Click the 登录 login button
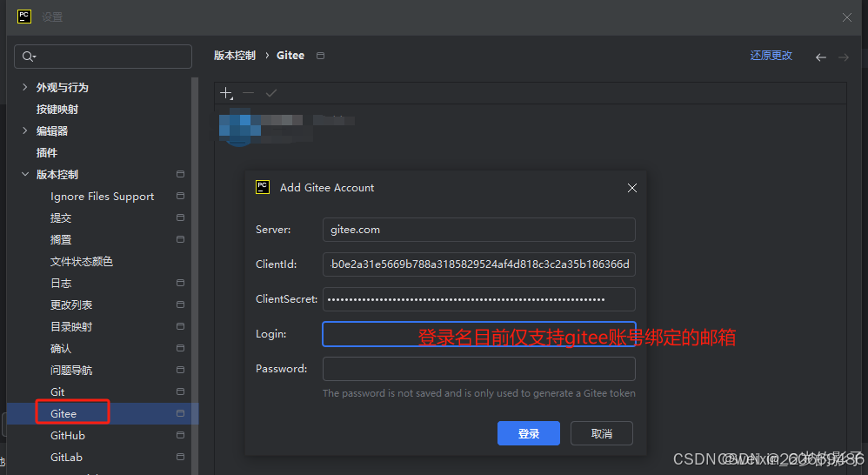This screenshot has width=868, height=475. [529, 433]
